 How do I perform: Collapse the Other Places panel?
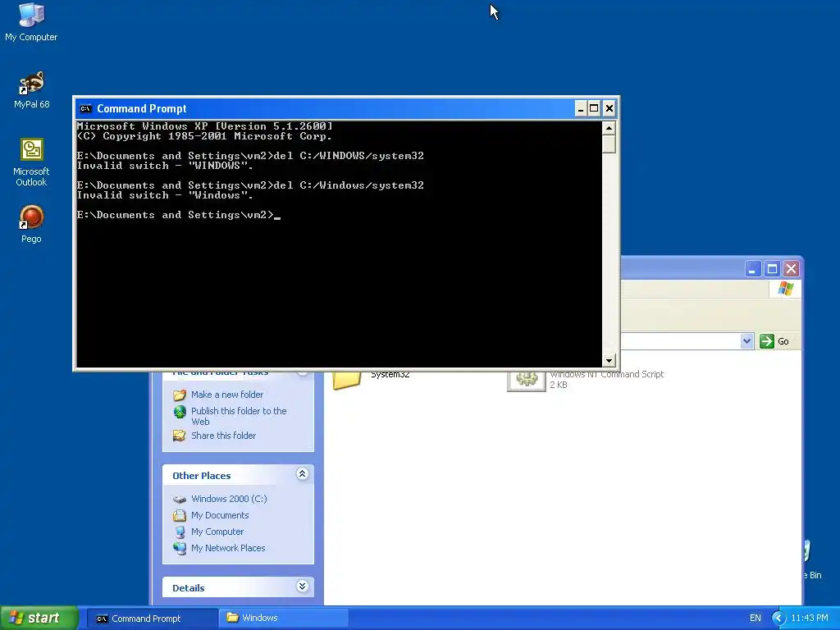point(302,473)
